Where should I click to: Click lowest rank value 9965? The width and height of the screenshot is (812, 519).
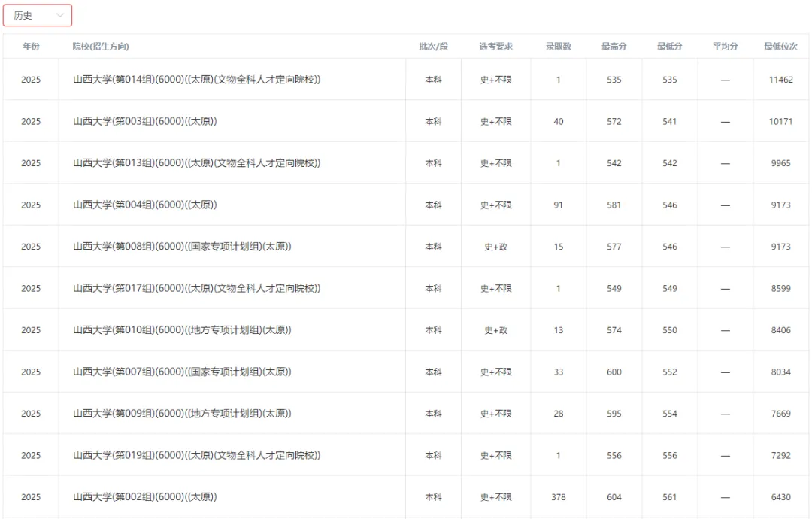point(781,163)
